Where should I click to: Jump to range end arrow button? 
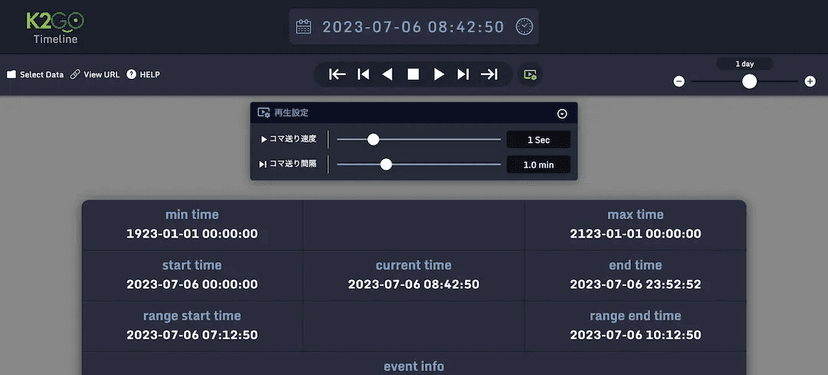tap(489, 74)
